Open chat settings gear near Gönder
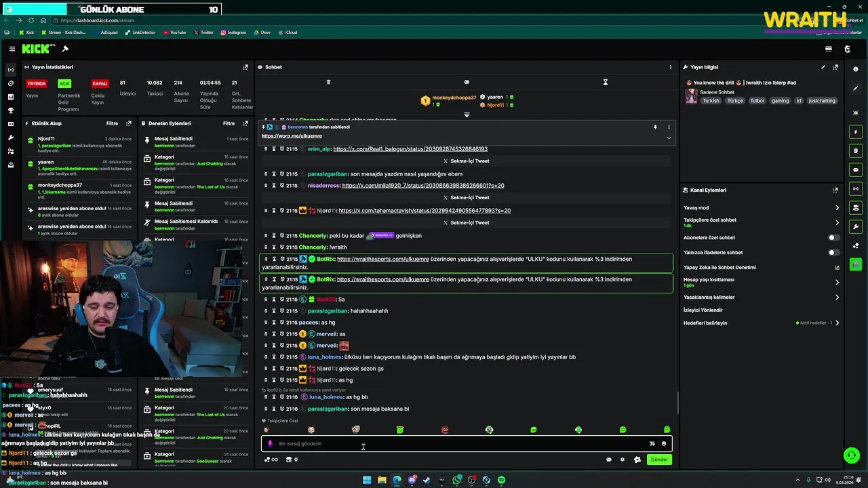Screen dimensions: 868x488 [x=623, y=460]
